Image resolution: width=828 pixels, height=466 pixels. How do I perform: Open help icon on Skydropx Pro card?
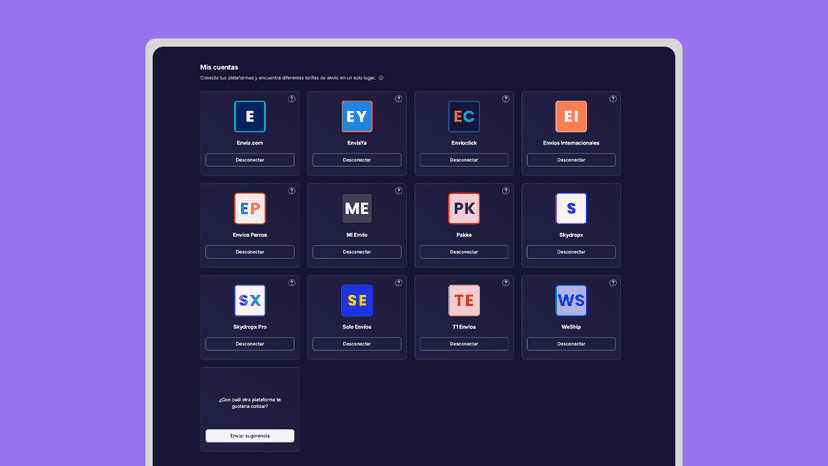pos(291,283)
